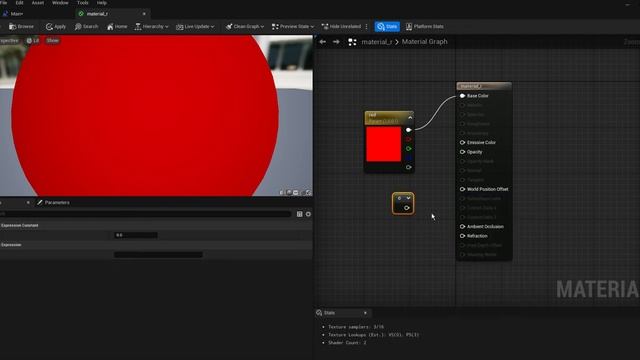Navigate back in graph history
This screenshot has width=640, height=360.
click(x=322, y=42)
